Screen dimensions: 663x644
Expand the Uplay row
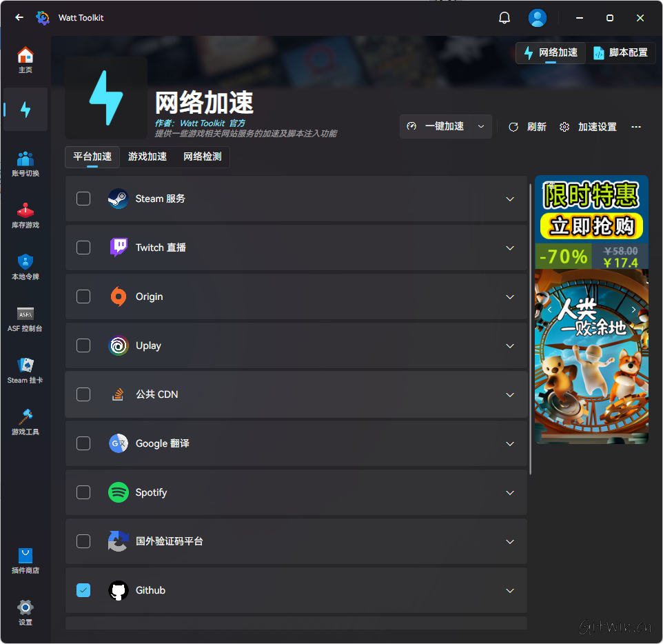pyautogui.click(x=510, y=345)
